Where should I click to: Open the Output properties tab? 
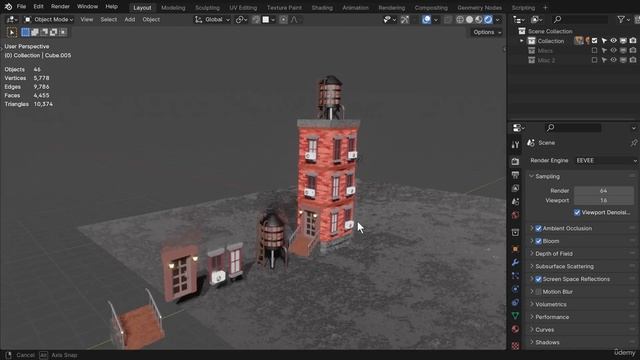[x=515, y=175]
